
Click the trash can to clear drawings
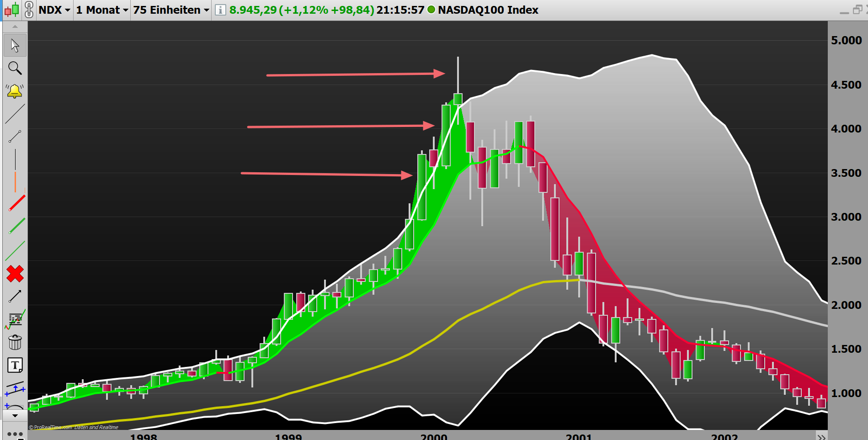[15, 342]
